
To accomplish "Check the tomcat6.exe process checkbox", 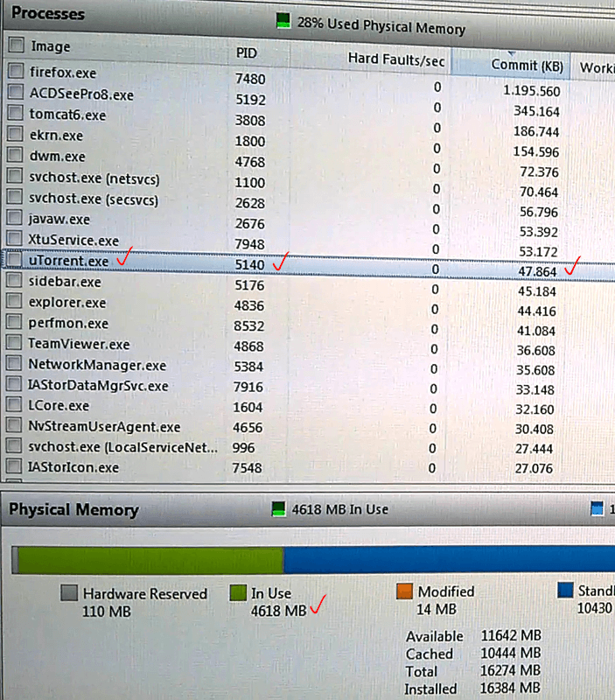I will 15,112.
